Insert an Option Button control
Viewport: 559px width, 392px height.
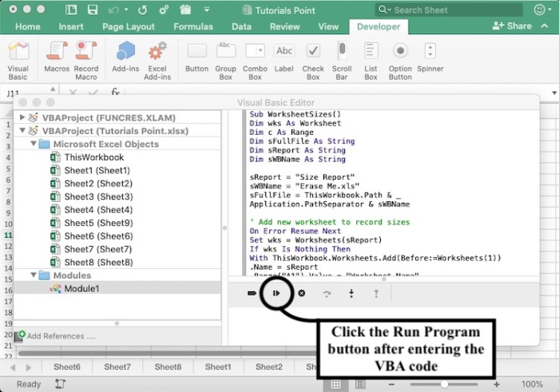coord(400,51)
